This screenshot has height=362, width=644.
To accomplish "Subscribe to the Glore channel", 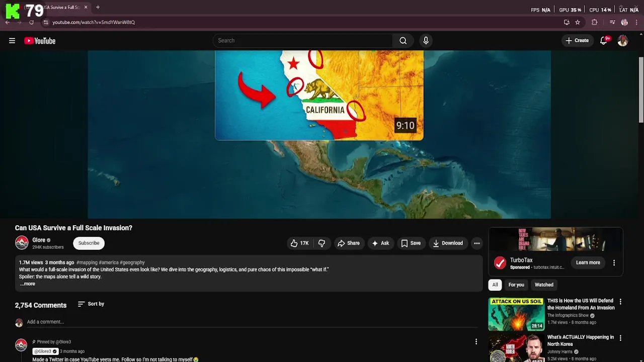I will click(89, 243).
